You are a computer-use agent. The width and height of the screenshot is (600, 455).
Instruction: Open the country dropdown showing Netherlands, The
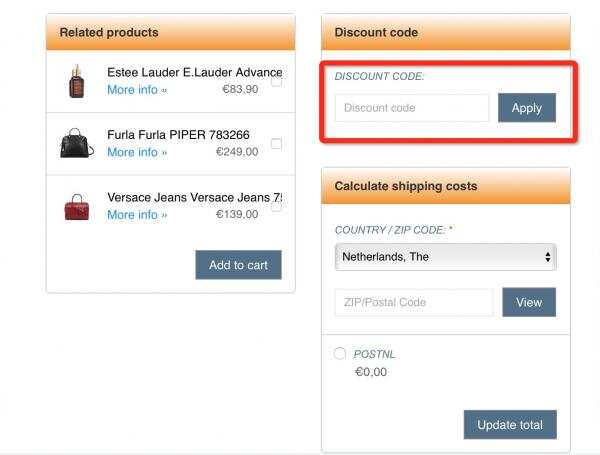[x=445, y=257]
